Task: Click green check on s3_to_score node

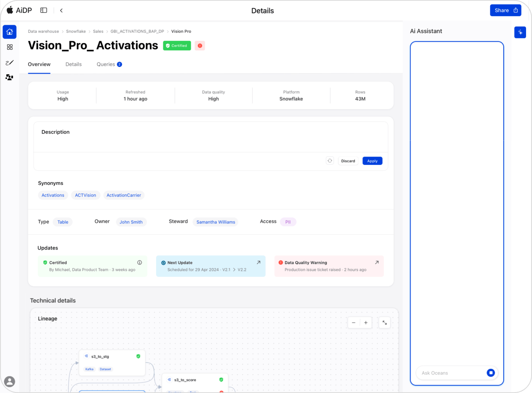Action: 221,379
